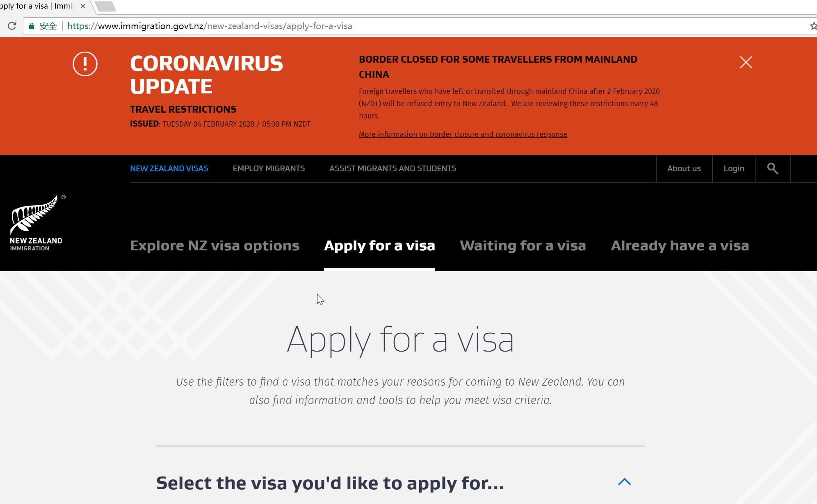The width and height of the screenshot is (817, 504).
Task: Bookmark page with the star icon
Action: click(813, 26)
